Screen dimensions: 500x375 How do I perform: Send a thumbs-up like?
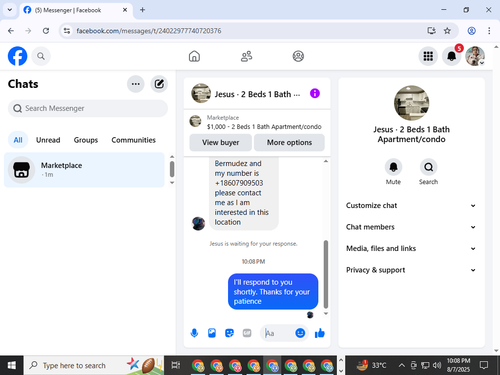tap(320, 333)
